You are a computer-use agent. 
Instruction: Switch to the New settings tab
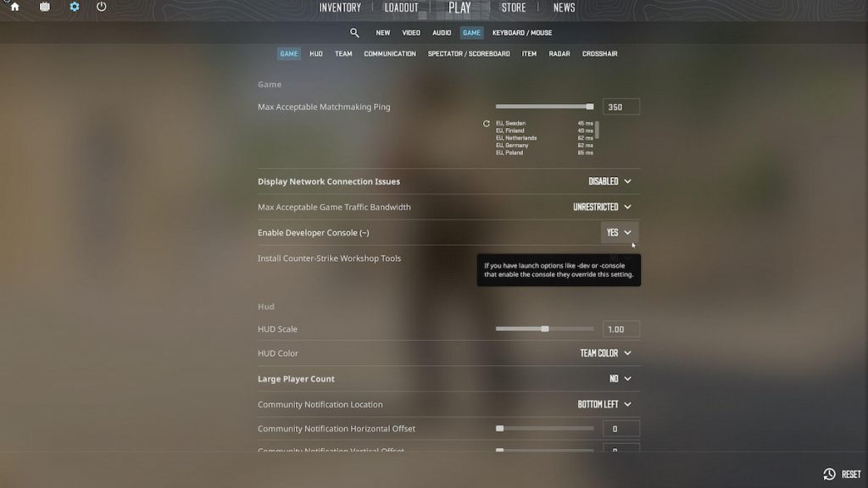(383, 33)
